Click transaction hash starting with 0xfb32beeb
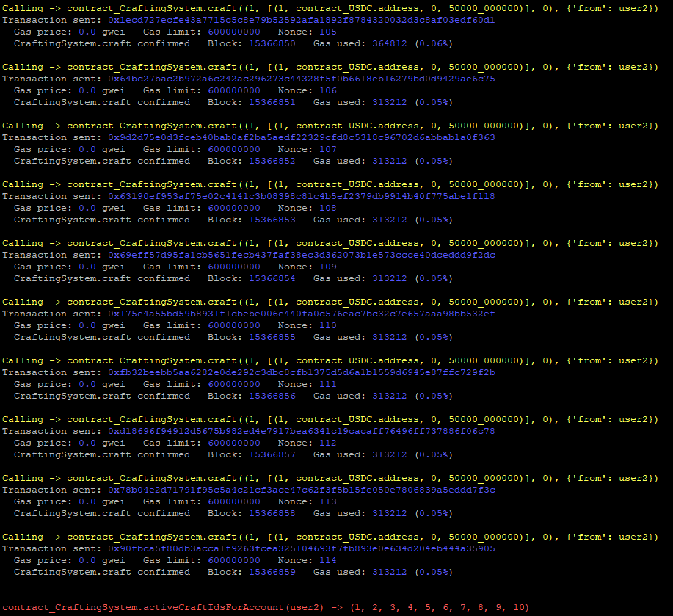The width and height of the screenshot is (673, 616). click(x=302, y=373)
